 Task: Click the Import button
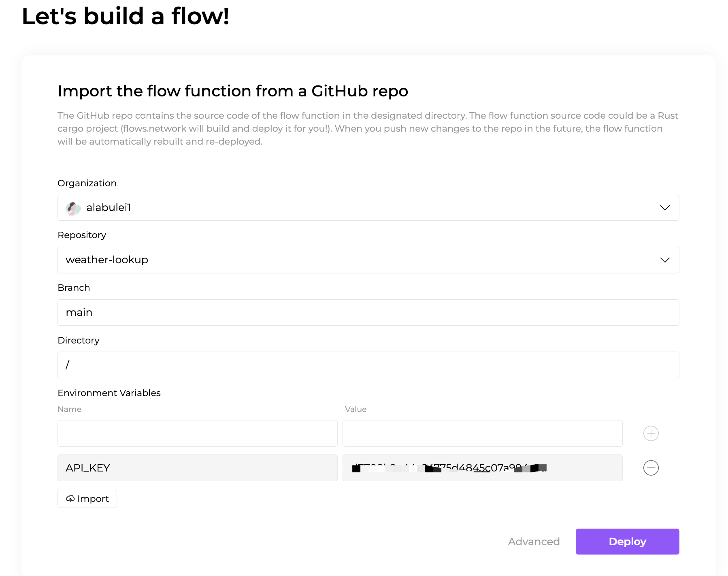(87, 499)
